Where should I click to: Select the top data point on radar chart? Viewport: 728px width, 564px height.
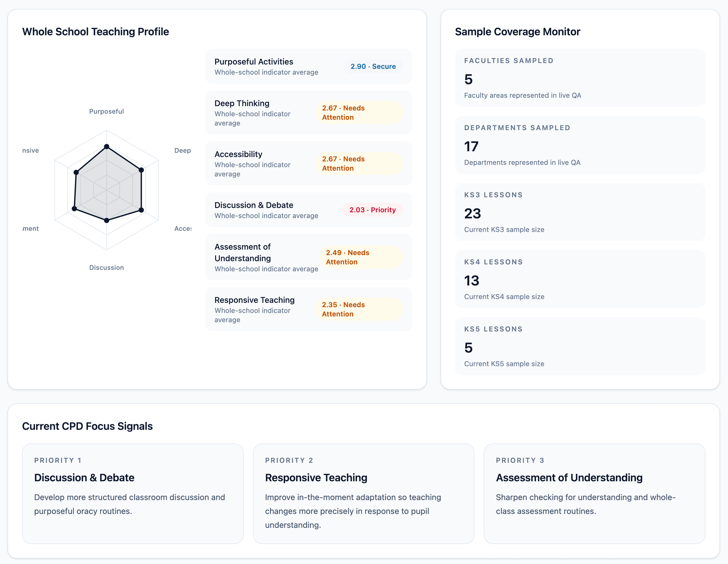coord(107,146)
